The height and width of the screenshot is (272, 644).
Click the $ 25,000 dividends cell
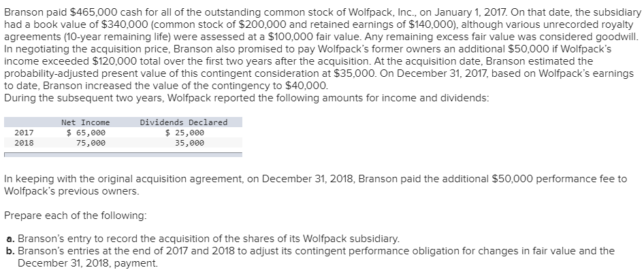point(184,133)
